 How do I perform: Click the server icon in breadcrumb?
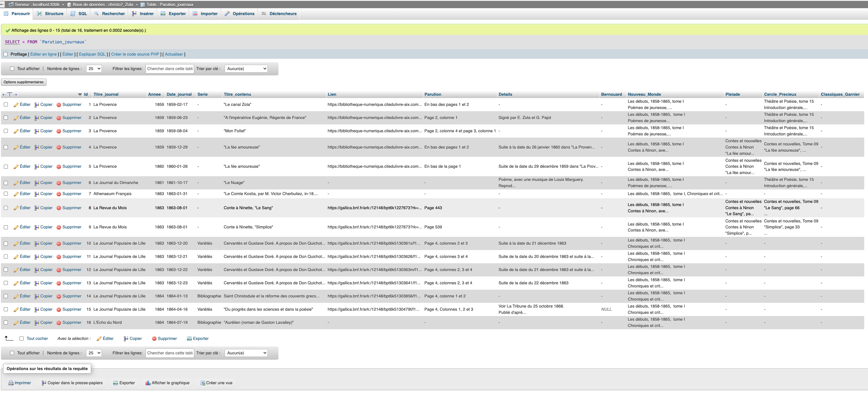11,5
